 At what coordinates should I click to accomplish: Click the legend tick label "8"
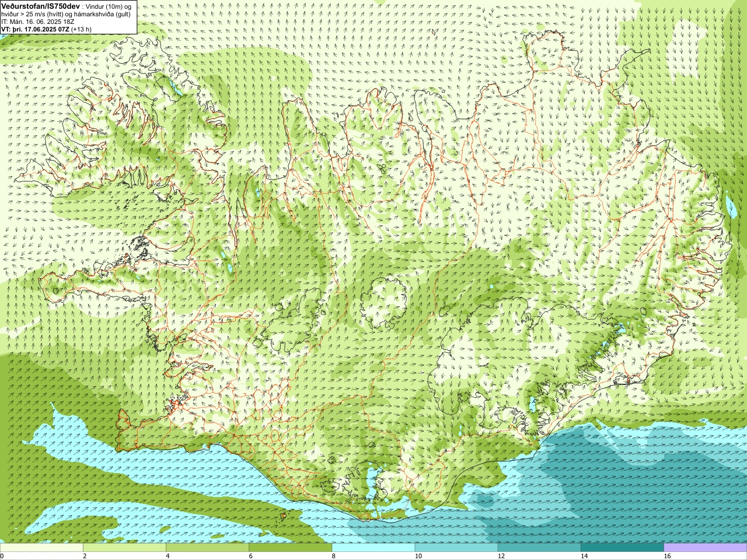click(334, 556)
